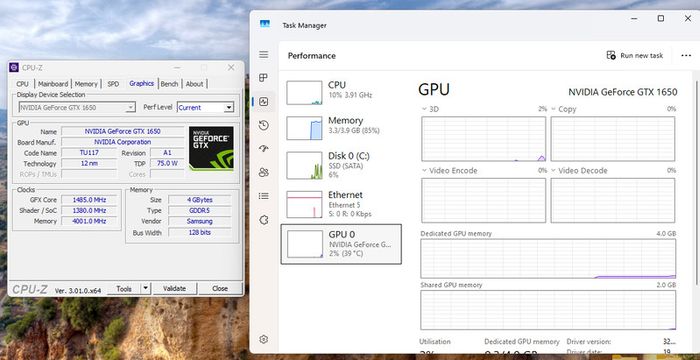Viewport: 700px width, 360px height.
Task: Click Code Name TU117 field
Action: pos(89,153)
